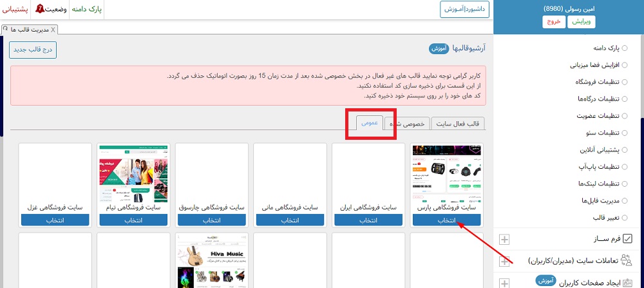Image resolution: width=644 pixels, height=288 pixels.
Task: Click the آموزش badge beside ایجاد صفحات کاربران
Action: [545, 282]
